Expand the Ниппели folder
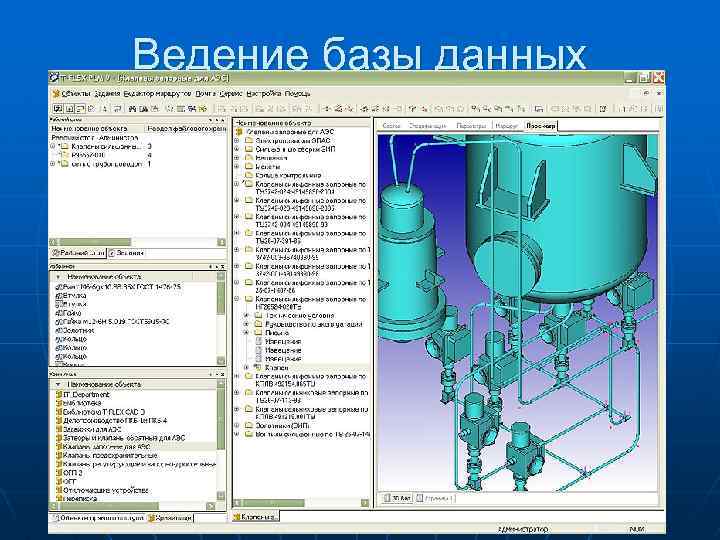Screen dimensions: 720x540 pos(237,158)
